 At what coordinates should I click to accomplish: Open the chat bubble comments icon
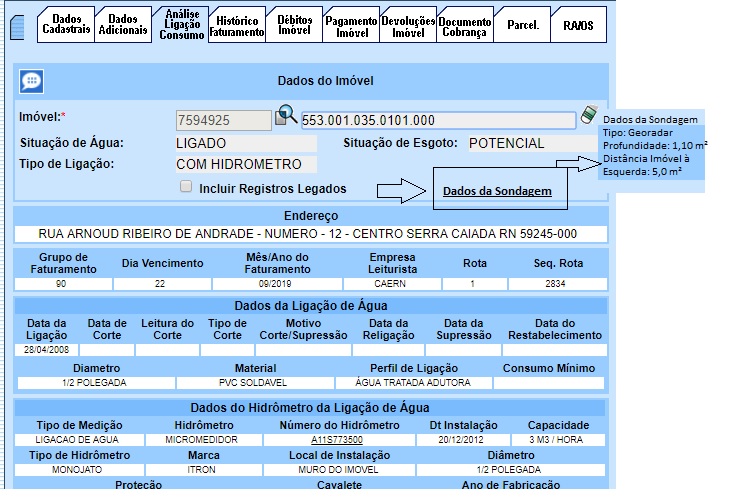point(31,81)
